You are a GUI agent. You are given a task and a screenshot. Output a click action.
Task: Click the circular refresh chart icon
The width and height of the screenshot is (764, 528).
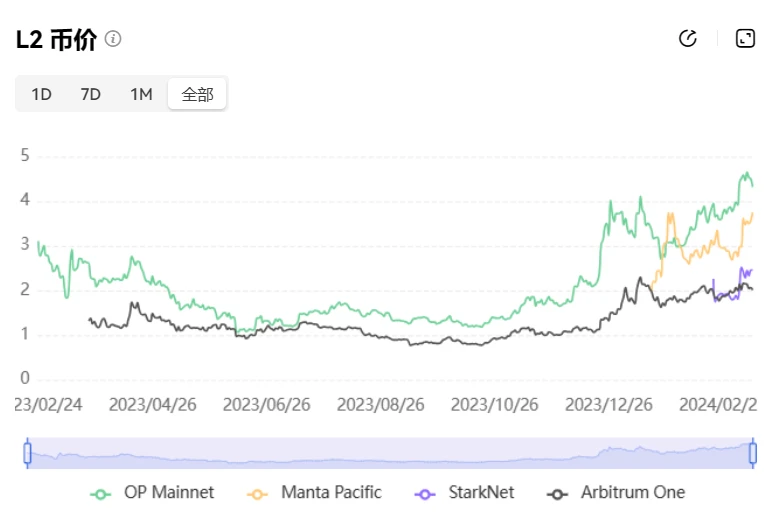[687, 39]
